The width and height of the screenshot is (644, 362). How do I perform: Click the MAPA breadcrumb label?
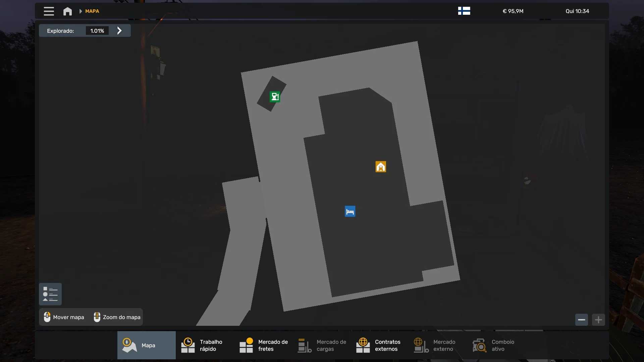tap(92, 11)
